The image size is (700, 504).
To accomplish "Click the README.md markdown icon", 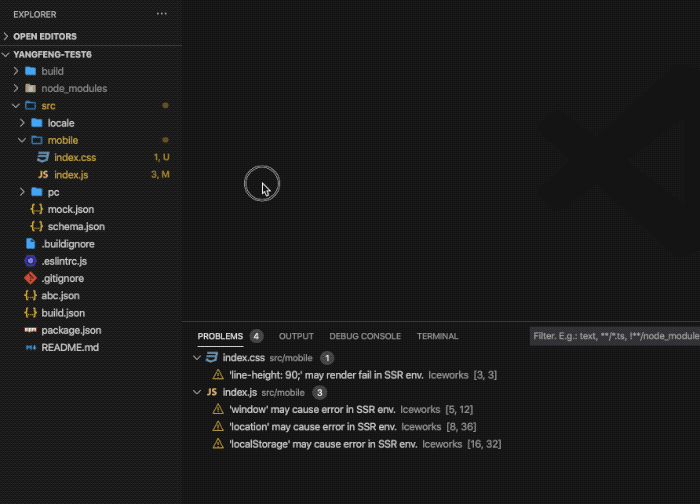I will click(x=30, y=347).
